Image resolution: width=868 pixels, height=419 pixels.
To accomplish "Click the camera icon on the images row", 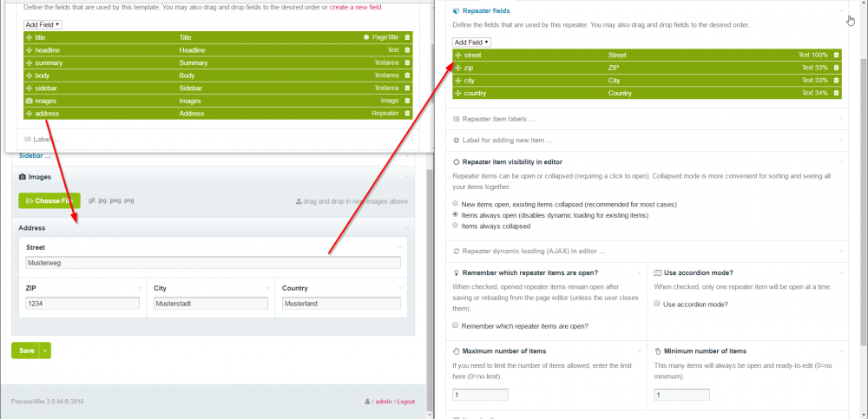I will (x=30, y=101).
